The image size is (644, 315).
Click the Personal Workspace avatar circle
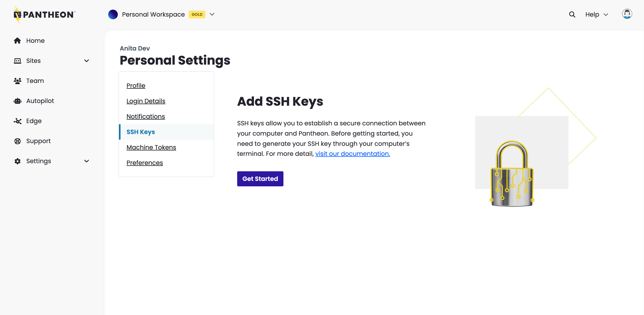pyautogui.click(x=113, y=14)
